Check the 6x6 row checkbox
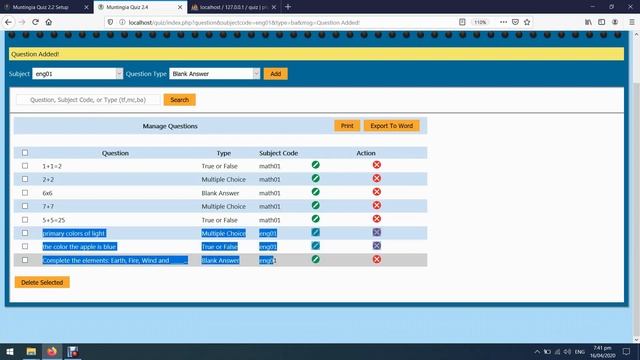Image resolution: width=640 pixels, height=360 pixels. pyautogui.click(x=25, y=193)
